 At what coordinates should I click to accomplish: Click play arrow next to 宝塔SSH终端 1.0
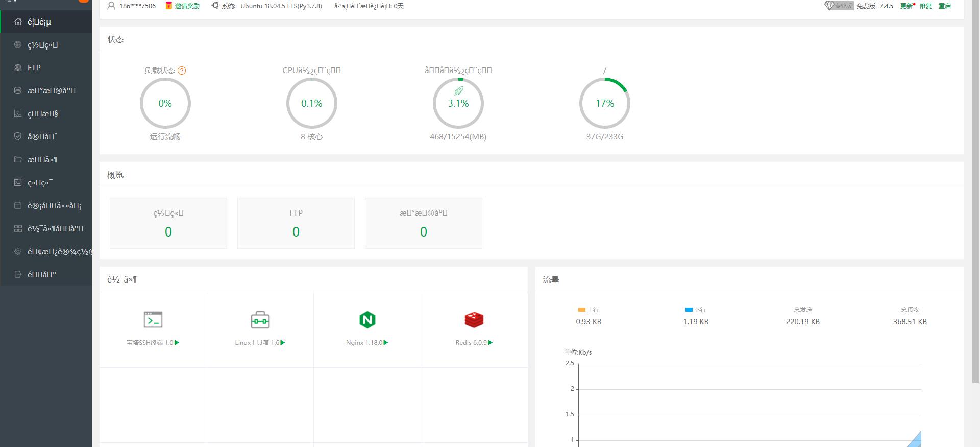tap(177, 343)
